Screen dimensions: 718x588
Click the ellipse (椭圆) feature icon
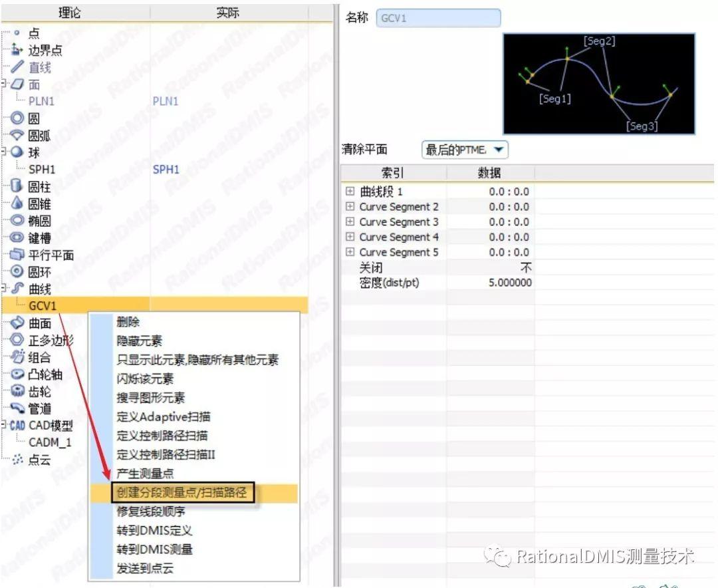[x=17, y=221]
